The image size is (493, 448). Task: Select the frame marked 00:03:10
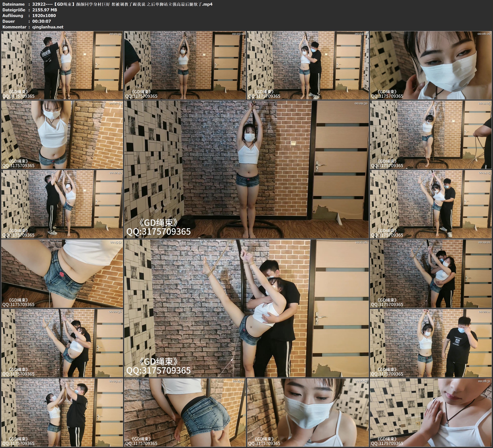[185, 65]
